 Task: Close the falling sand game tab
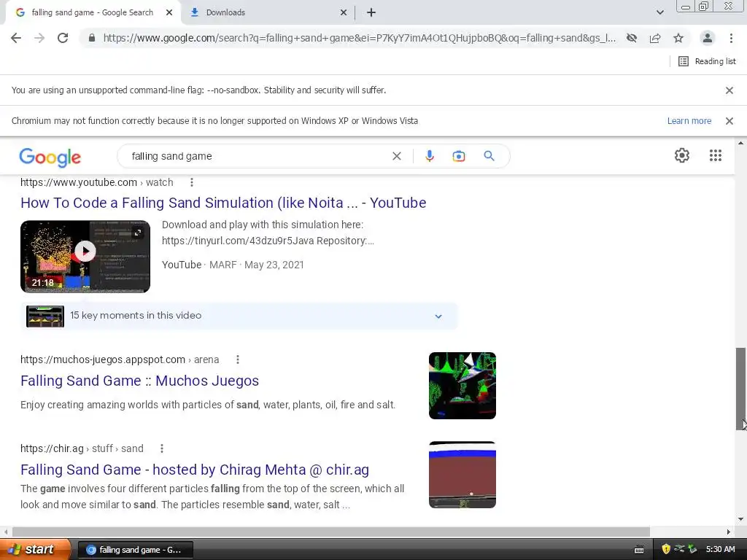(x=169, y=13)
